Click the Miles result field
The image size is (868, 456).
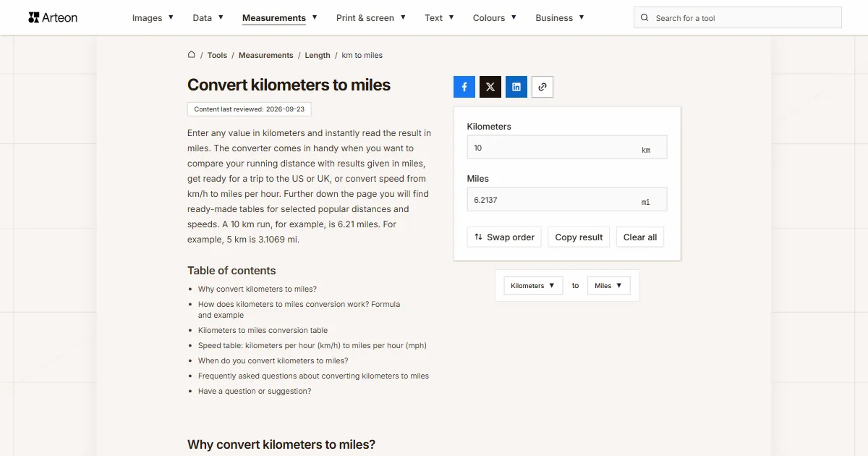[567, 200]
